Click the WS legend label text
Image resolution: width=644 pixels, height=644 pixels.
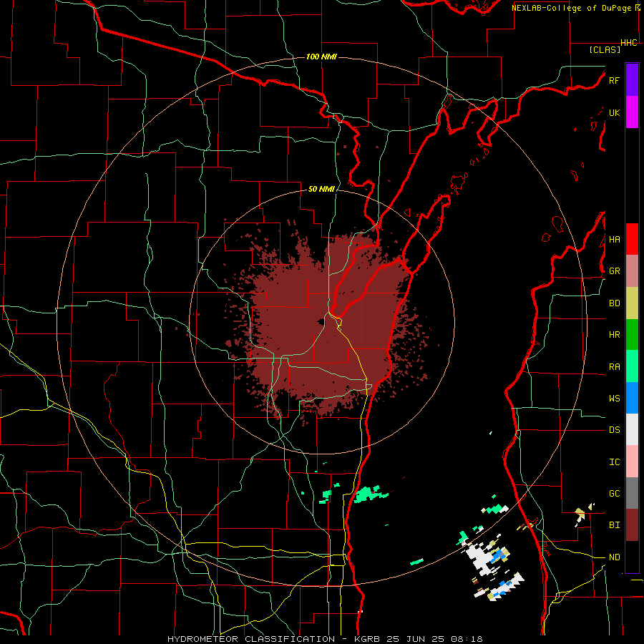(x=614, y=399)
